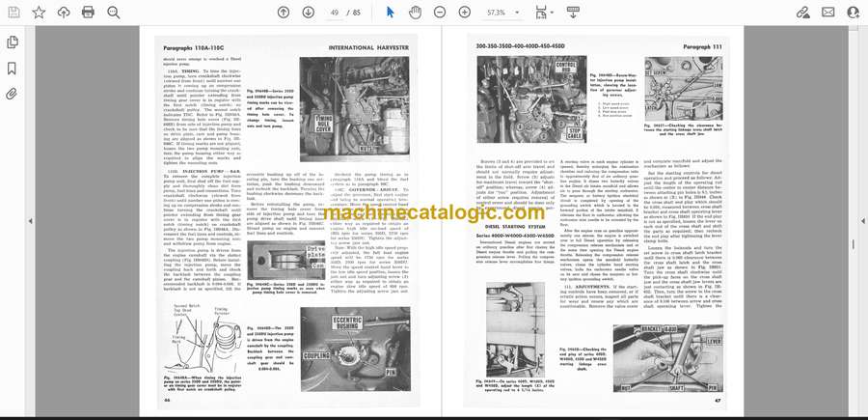Share the file with other people

pyautogui.click(x=854, y=13)
